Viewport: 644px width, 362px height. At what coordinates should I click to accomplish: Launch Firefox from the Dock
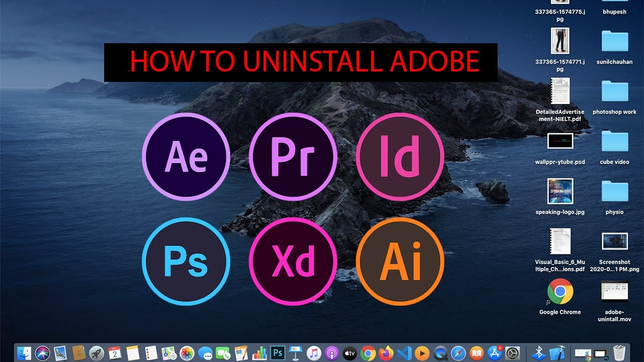386,353
